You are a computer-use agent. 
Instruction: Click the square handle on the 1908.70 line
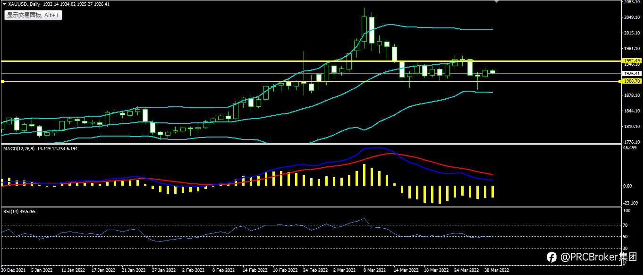click(2, 82)
